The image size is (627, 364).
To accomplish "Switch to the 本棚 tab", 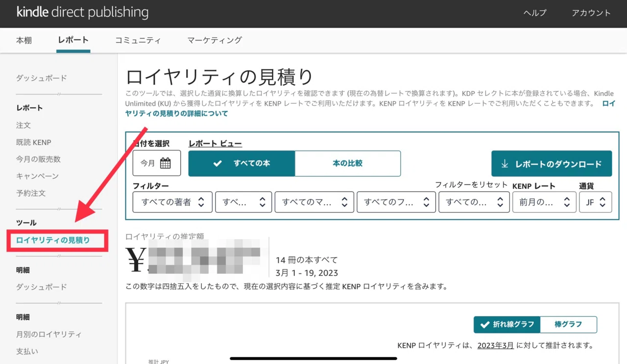I will [x=24, y=40].
